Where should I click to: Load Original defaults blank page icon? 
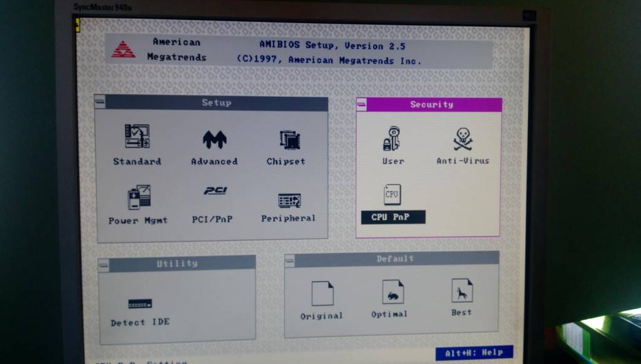point(322,293)
